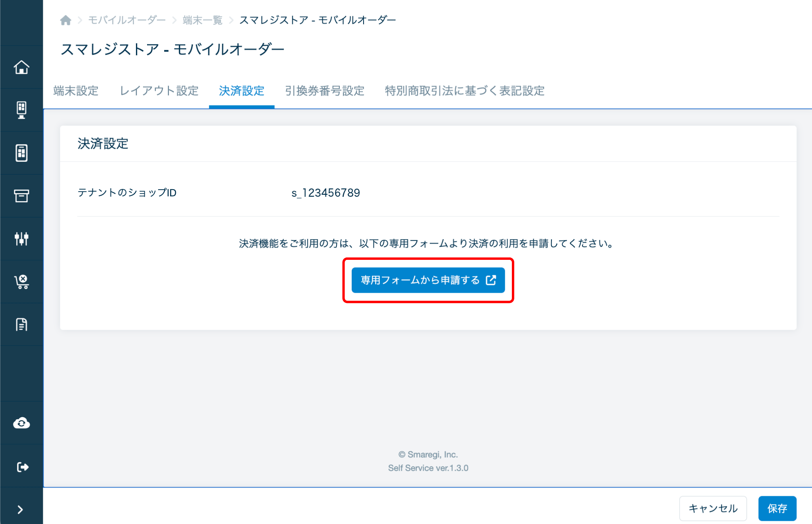Click the shop ID value s_123456789

click(x=326, y=193)
